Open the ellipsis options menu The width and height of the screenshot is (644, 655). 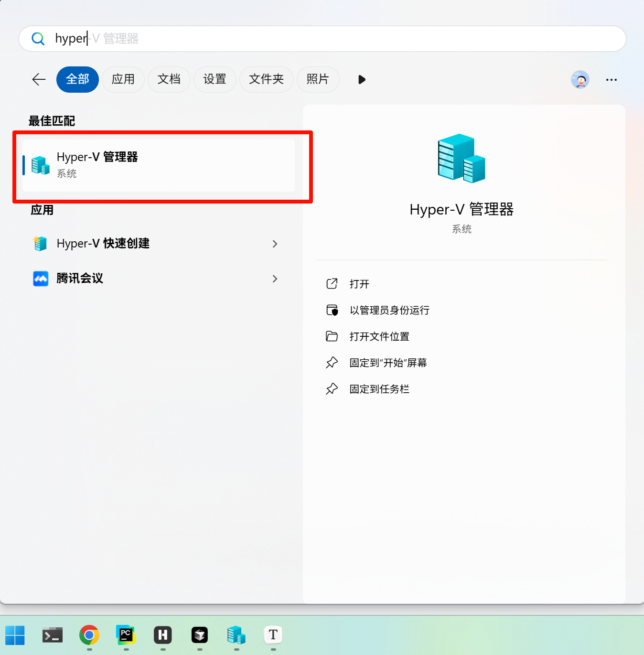(612, 79)
